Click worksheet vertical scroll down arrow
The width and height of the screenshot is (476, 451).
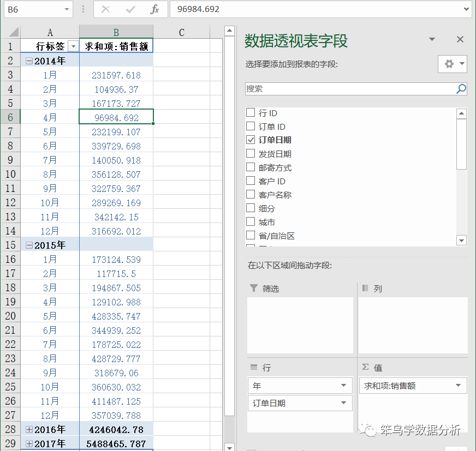[229, 447]
